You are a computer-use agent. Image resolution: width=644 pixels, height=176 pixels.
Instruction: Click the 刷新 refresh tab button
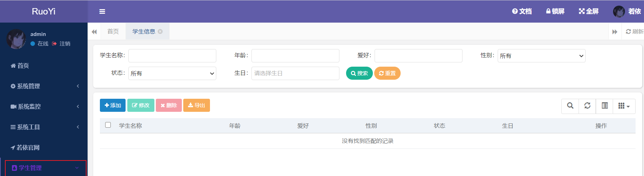coord(634,31)
